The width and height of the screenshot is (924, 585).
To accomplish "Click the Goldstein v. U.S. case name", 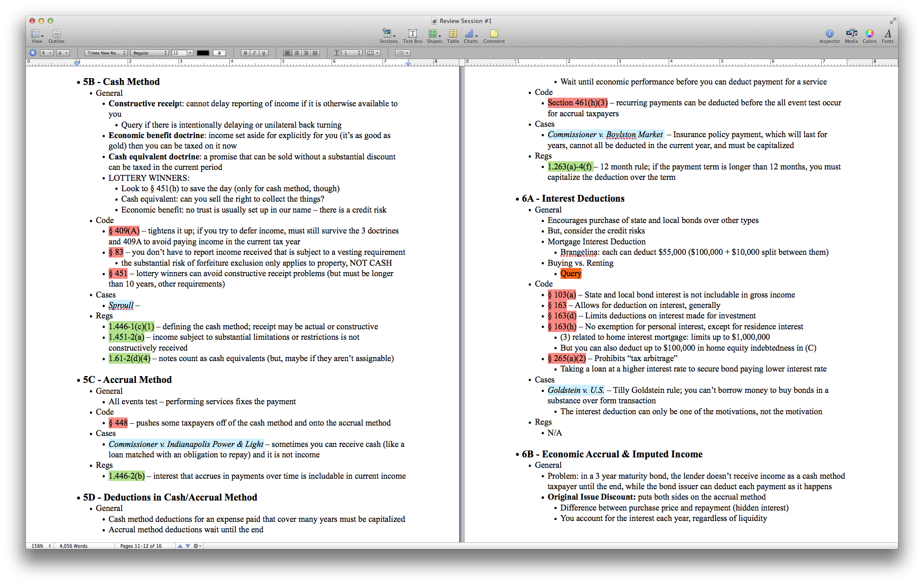I will click(x=576, y=390).
